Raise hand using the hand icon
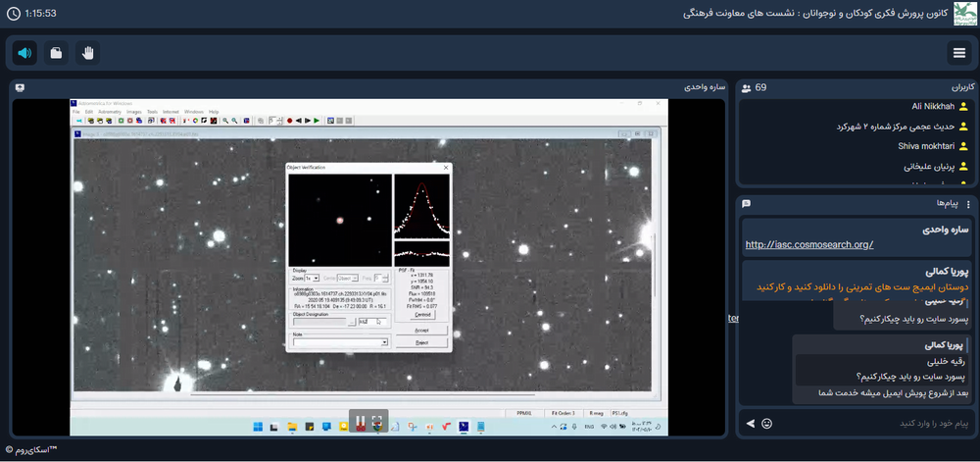 (87, 53)
